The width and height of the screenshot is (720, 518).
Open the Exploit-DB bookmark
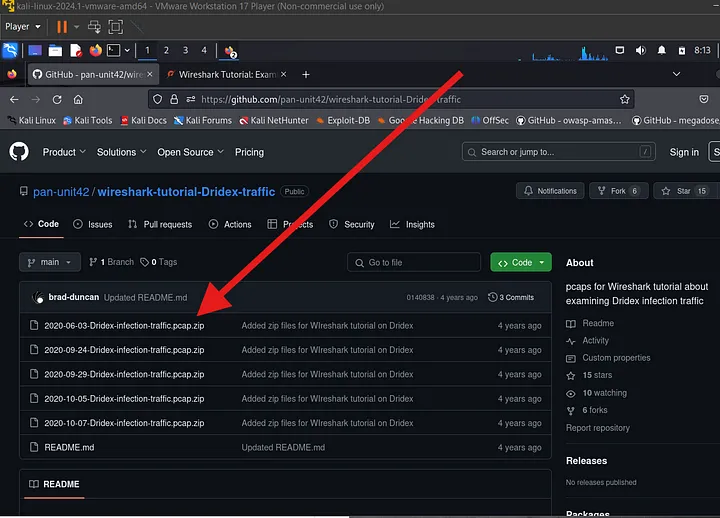coord(343,120)
